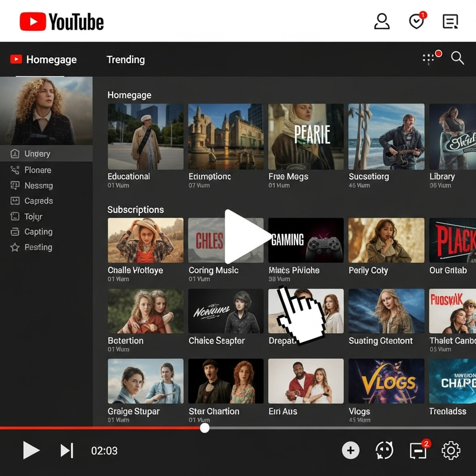Click the captions icon with badge 2

(x=418, y=450)
